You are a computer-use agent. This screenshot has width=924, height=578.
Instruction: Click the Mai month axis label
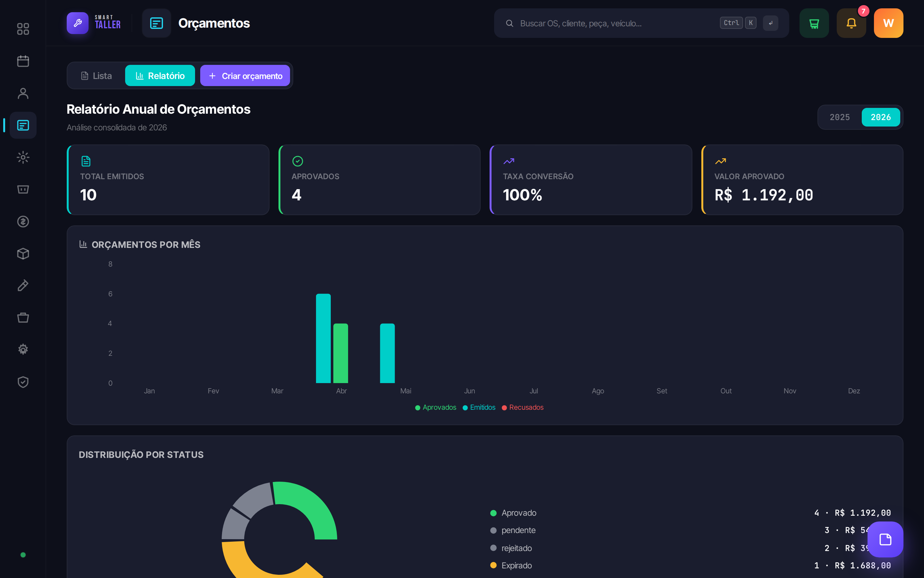[x=406, y=391]
